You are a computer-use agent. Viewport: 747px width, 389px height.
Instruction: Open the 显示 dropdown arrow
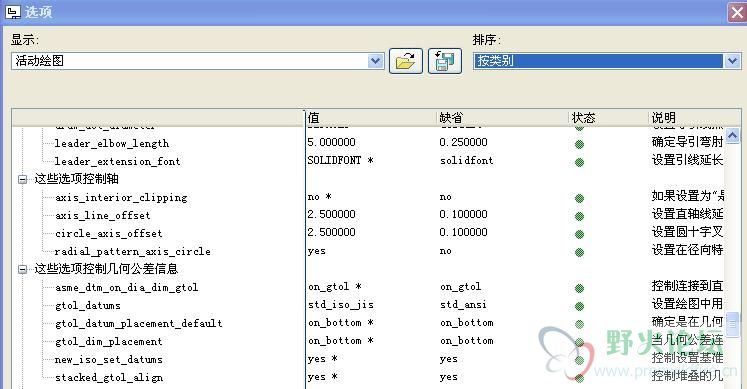pos(375,61)
